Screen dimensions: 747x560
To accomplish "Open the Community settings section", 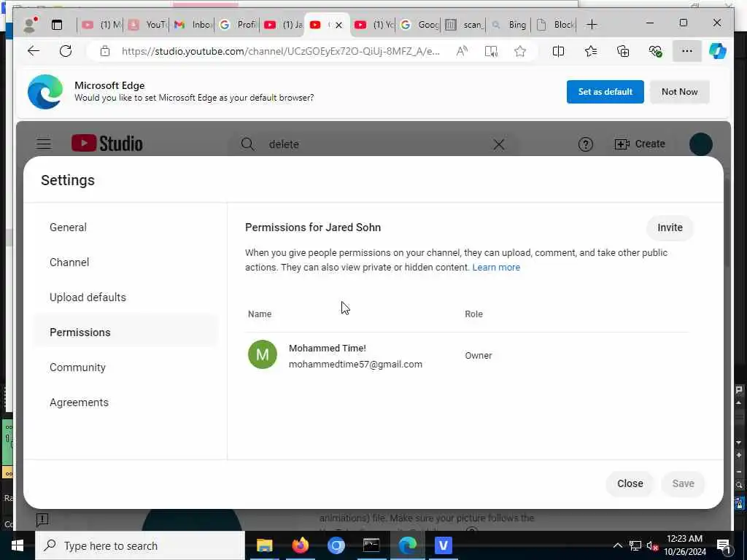I will [x=77, y=367].
